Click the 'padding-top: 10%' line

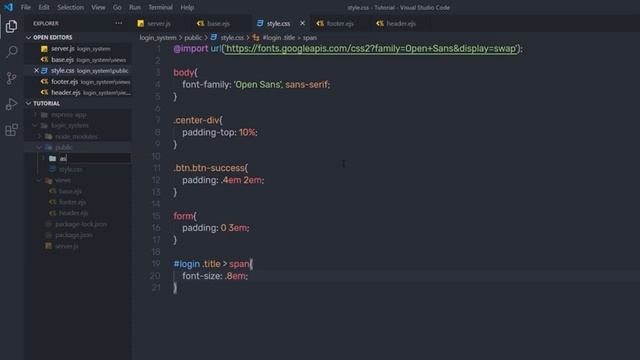(x=220, y=132)
